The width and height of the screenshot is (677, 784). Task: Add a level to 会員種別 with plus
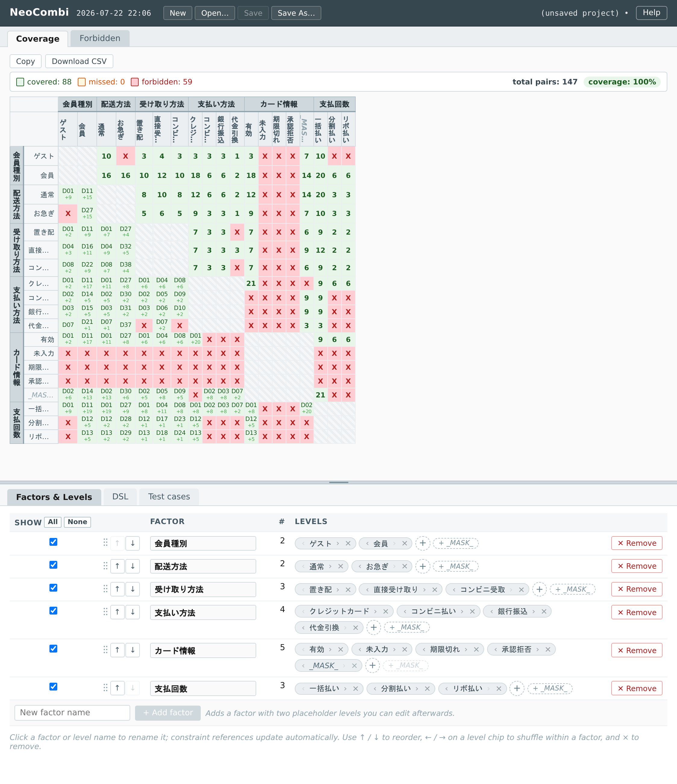tap(423, 543)
